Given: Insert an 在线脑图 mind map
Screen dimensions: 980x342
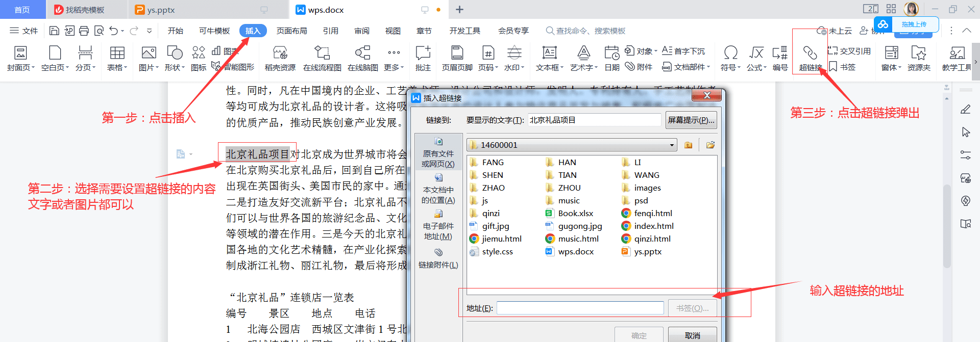Looking at the screenshot, I should [363, 58].
